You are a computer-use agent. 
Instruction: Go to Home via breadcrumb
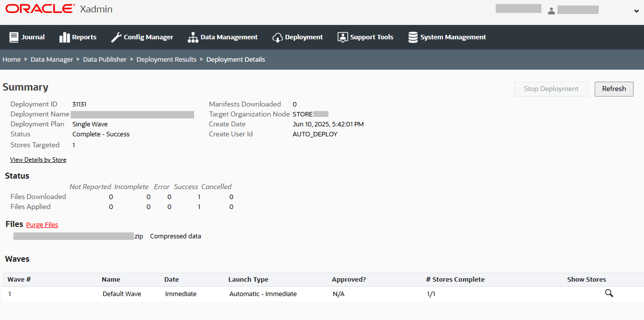click(11, 59)
